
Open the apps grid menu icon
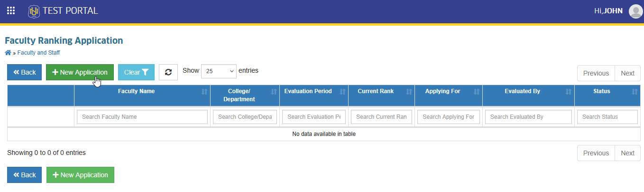point(10,10)
